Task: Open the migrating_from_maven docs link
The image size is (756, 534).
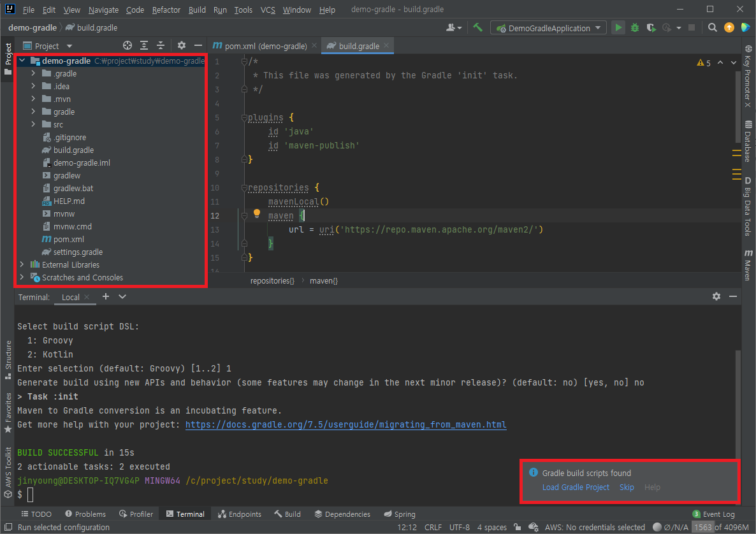Action: click(345, 424)
